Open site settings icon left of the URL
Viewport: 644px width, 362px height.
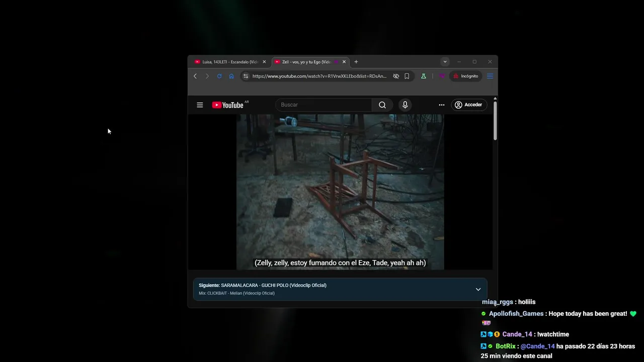(x=246, y=76)
